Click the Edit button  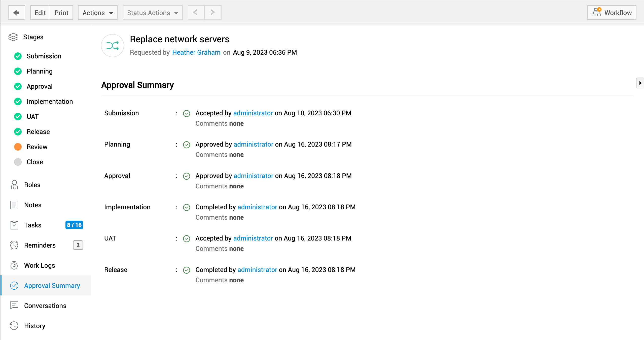point(40,13)
